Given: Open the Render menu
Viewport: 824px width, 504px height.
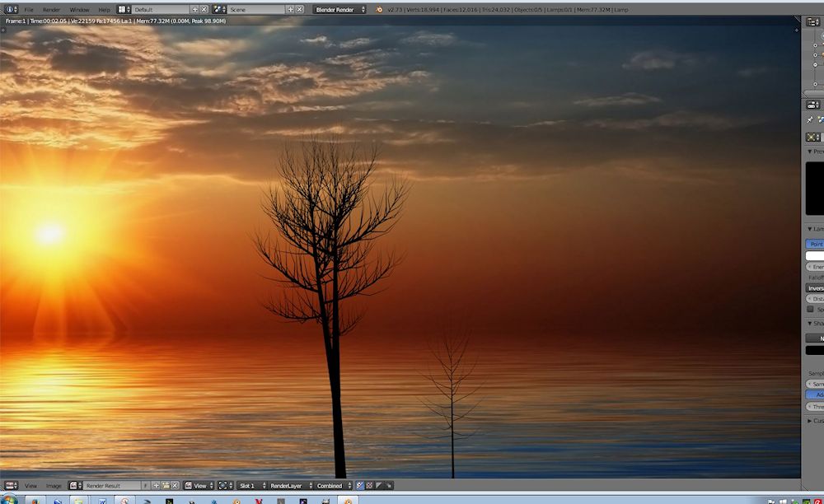Looking at the screenshot, I should (51, 9).
